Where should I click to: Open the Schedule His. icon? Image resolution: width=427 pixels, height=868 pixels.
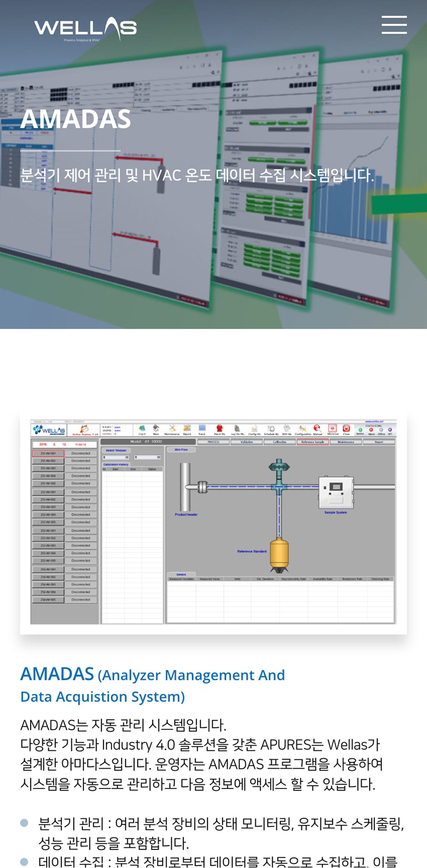pyautogui.click(x=271, y=429)
